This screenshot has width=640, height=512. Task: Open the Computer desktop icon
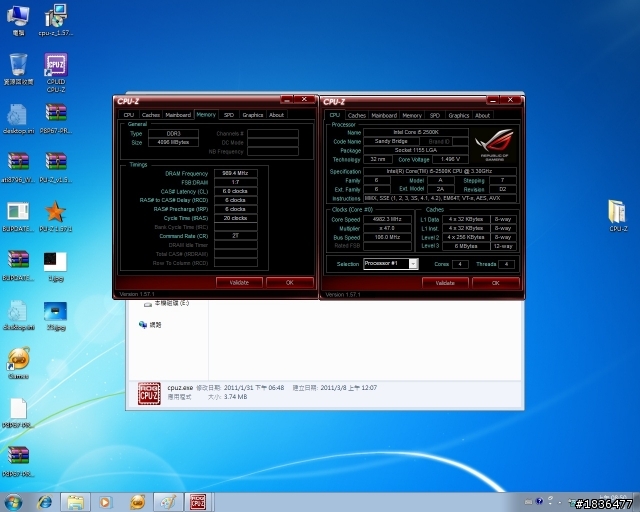coord(18,20)
